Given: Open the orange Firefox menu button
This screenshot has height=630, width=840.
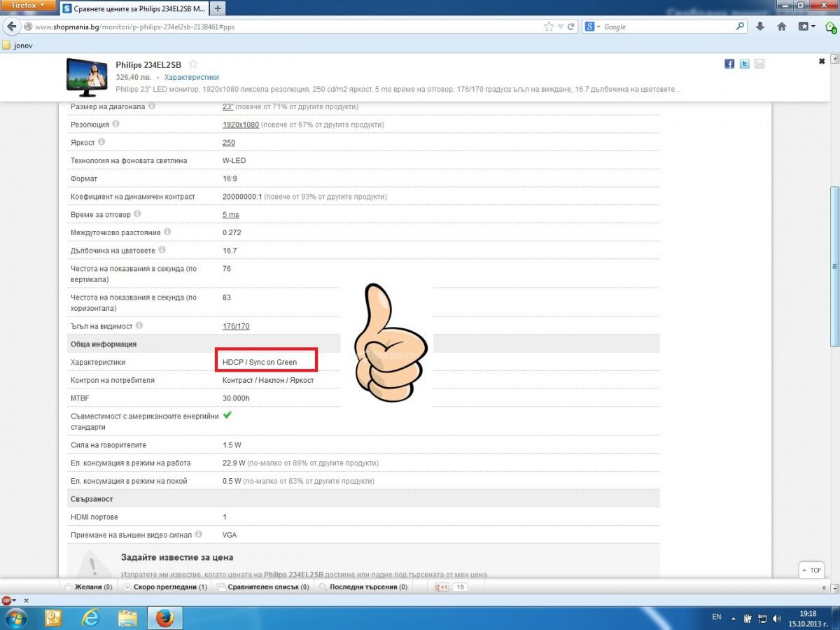Looking at the screenshot, I should pos(28,6).
